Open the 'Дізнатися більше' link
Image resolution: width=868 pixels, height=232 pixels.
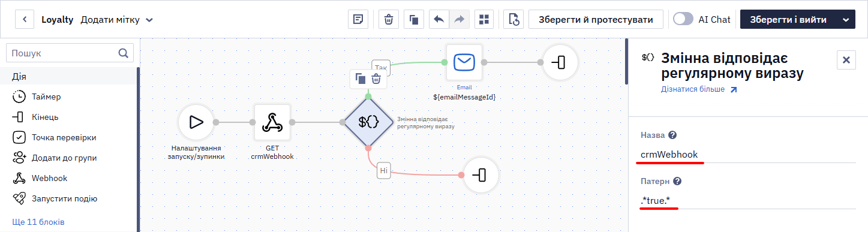click(699, 89)
